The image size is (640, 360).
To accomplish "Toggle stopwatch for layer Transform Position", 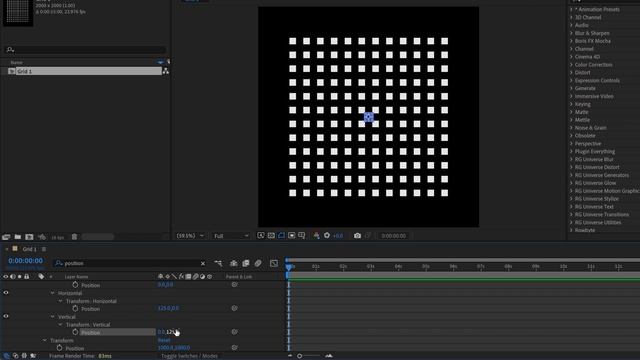I will tap(60, 348).
